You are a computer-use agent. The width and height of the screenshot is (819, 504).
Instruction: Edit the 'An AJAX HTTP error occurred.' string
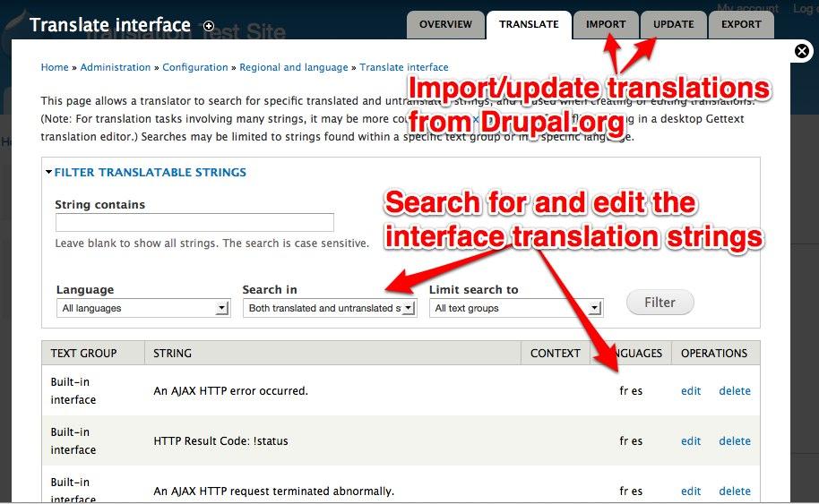click(x=691, y=391)
